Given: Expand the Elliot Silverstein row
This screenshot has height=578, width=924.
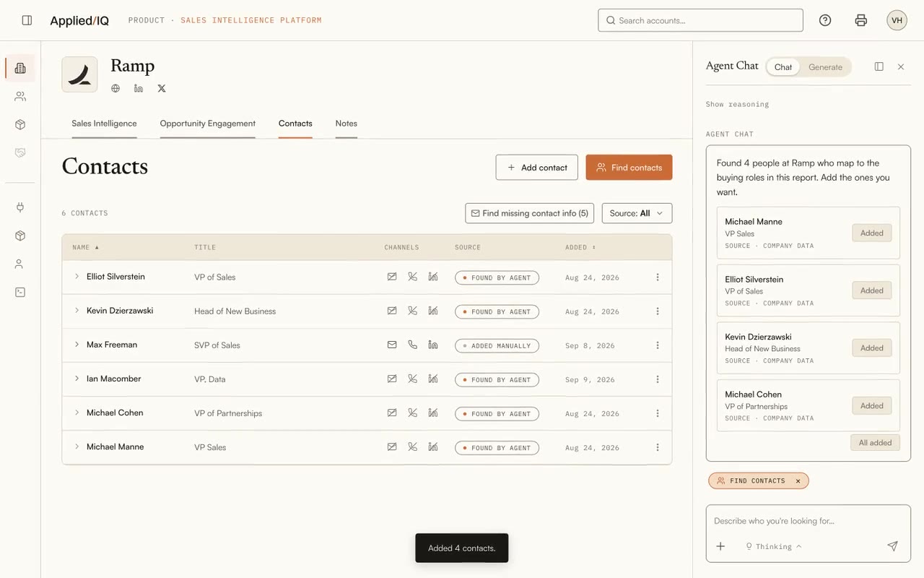Looking at the screenshot, I should [x=77, y=277].
